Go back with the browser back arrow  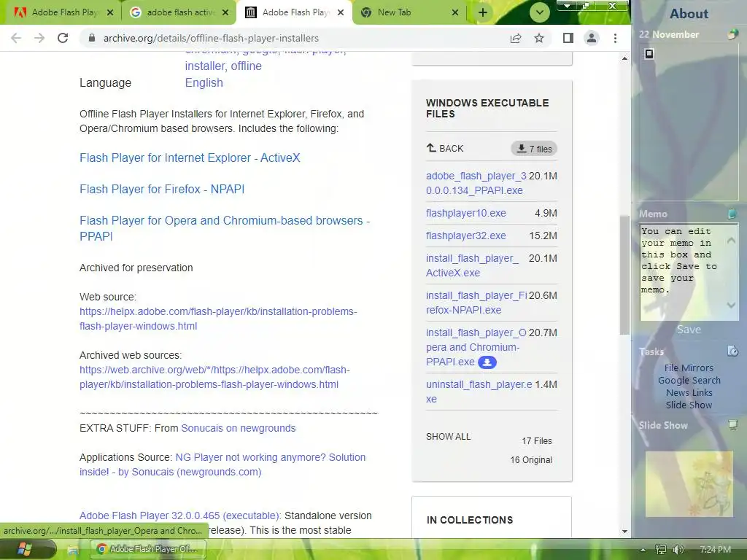coord(16,38)
